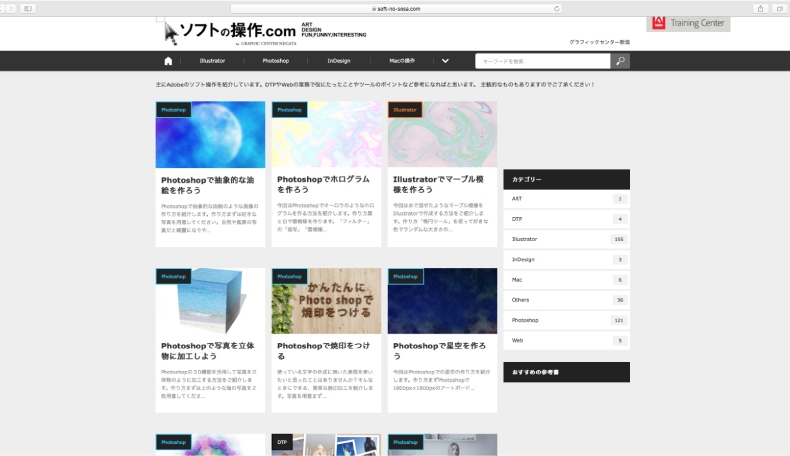Click orange Illustrator tag on marble card
Screen dimensions: 790x456
(405, 110)
